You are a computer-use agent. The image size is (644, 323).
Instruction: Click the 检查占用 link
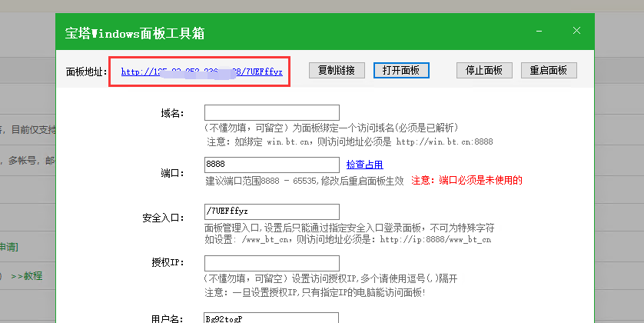click(365, 165)
